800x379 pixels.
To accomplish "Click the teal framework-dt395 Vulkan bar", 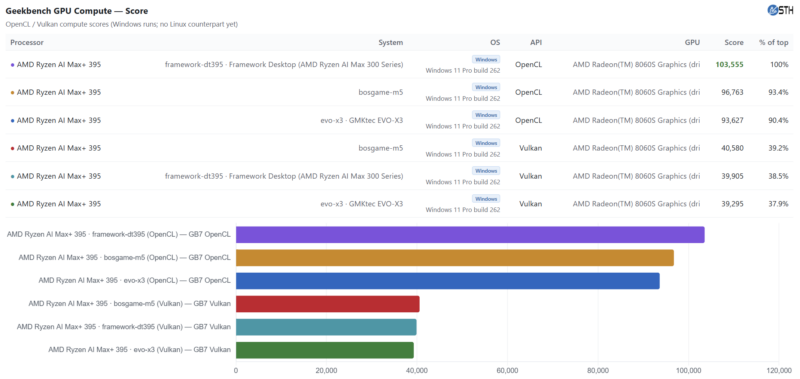I will [x=326, y=327].
